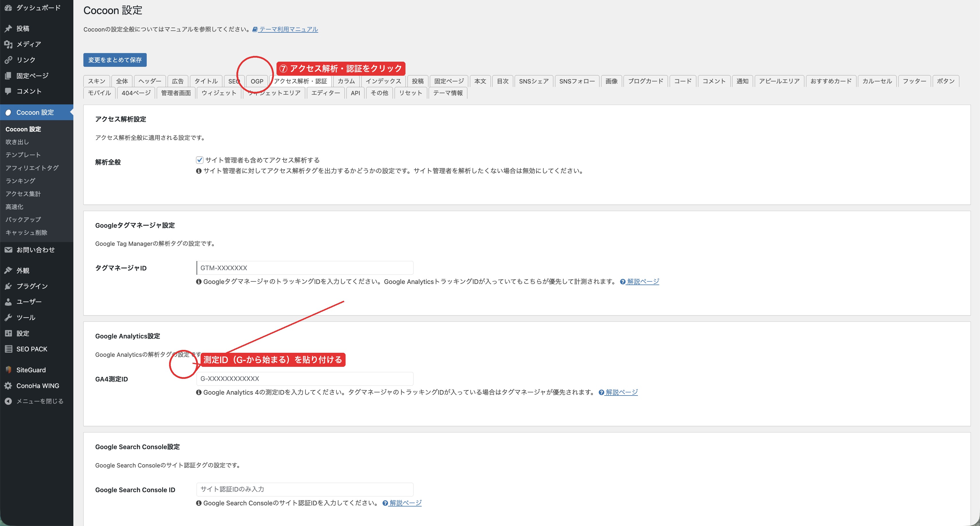This screenshot has height=526, width=980.
Task: Click the Dashboard gauge icon in sidebar
Action: tap(8, 8)
